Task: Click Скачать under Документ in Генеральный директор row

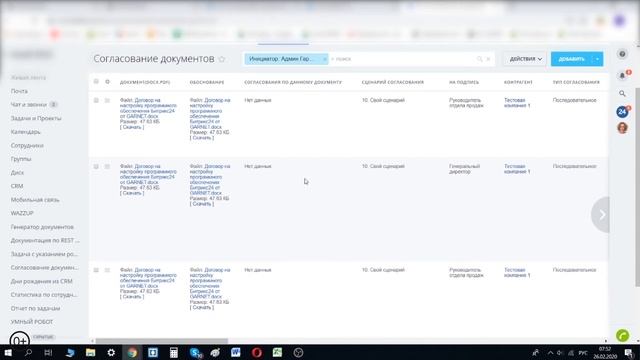Action: [132, 193]
